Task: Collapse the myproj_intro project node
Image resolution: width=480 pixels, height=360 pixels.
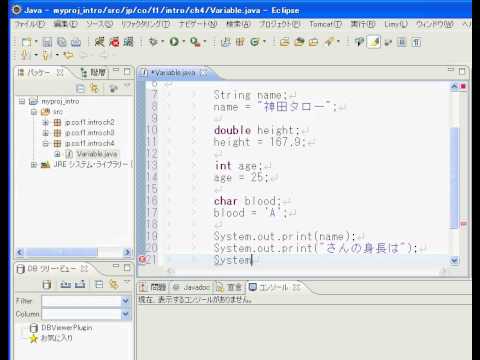Action: pos(22,101)
